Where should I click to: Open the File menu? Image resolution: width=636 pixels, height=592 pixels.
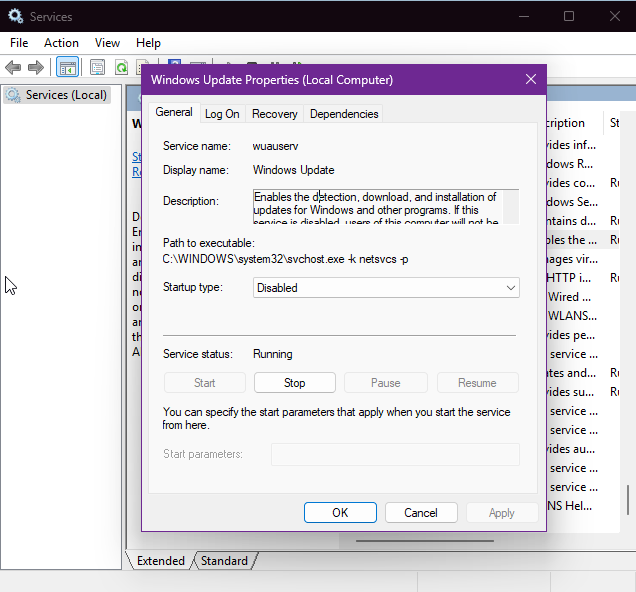pyautogui.click(x=19, y=43)
